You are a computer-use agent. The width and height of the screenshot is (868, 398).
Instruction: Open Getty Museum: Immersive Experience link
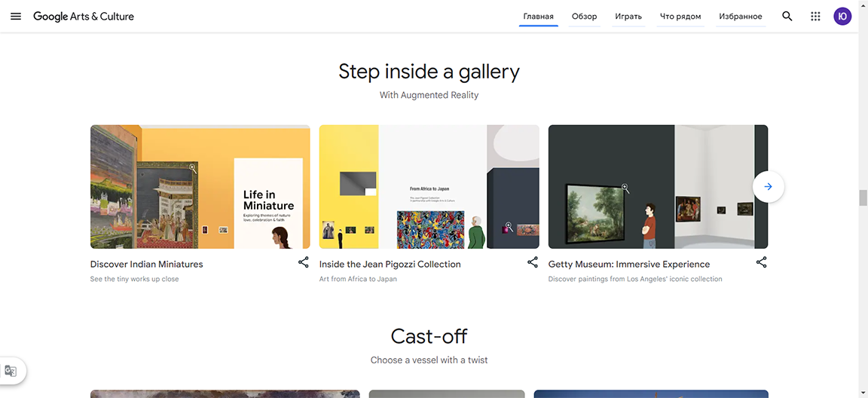(629, 264)
